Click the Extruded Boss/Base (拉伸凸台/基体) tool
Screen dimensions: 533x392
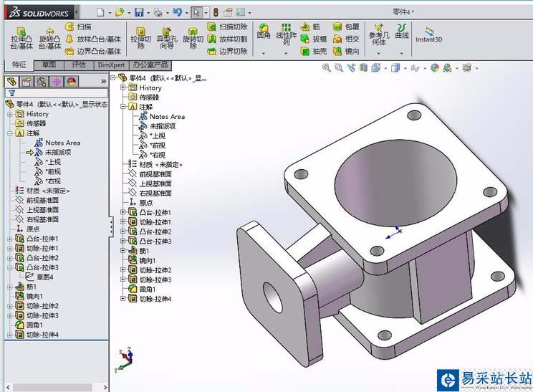tap(21, 38)
